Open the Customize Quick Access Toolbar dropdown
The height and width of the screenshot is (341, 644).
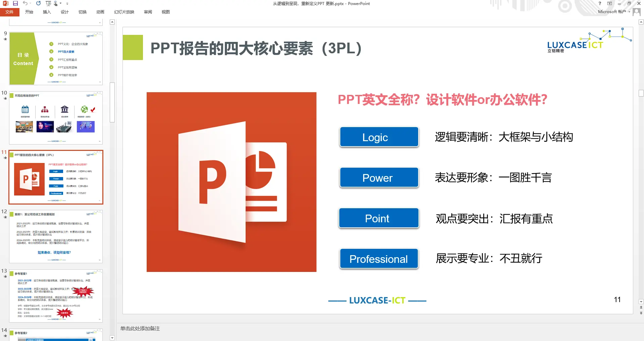pyautogui.click(x=67, y=3)
